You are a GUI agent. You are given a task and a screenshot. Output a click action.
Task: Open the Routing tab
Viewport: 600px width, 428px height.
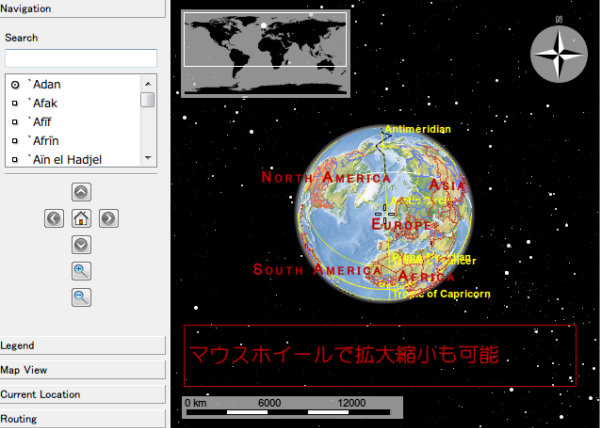coord(82,419)
